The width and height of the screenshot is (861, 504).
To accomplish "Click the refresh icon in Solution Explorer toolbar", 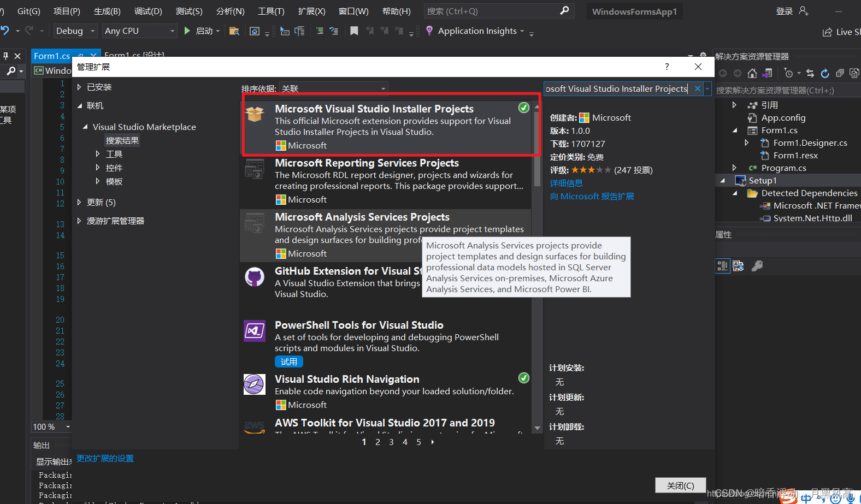I will point(825,73).
